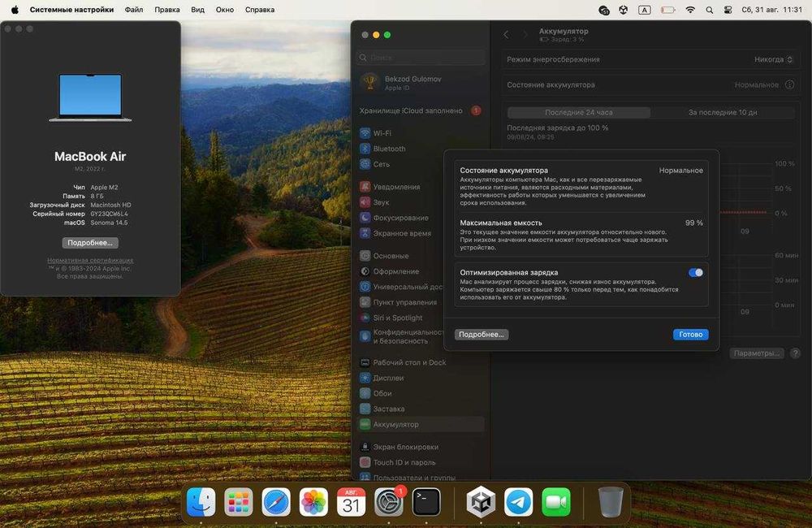Open Telegram from the Dock
This screenshot has width=812, height=528.
pos(519,503)
